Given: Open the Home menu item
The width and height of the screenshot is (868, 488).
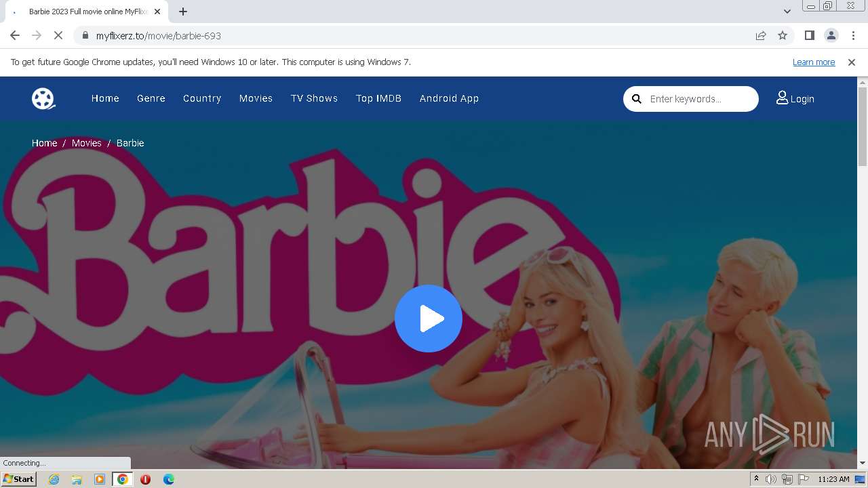Looking at the screenshot, I should 105,98.
